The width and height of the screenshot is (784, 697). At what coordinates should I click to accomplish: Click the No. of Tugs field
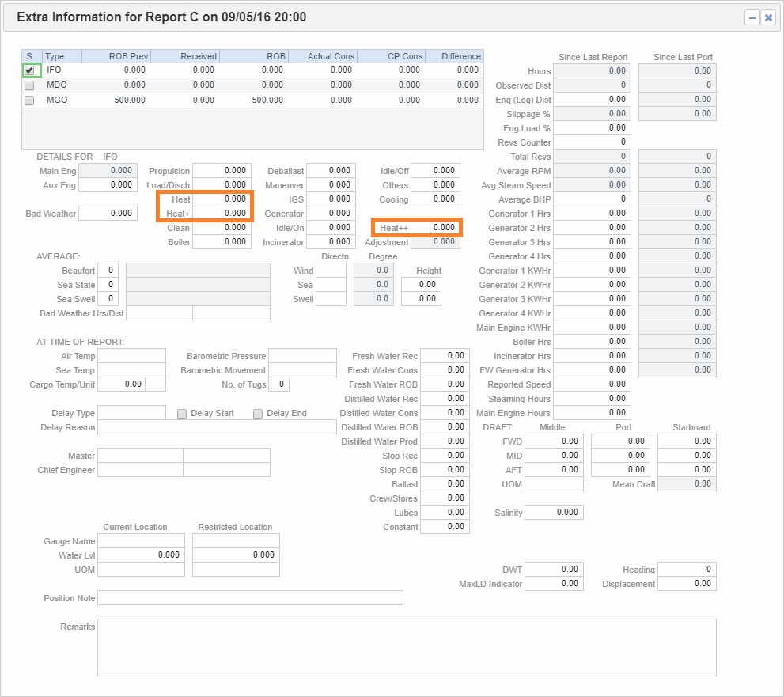point(278,384)
